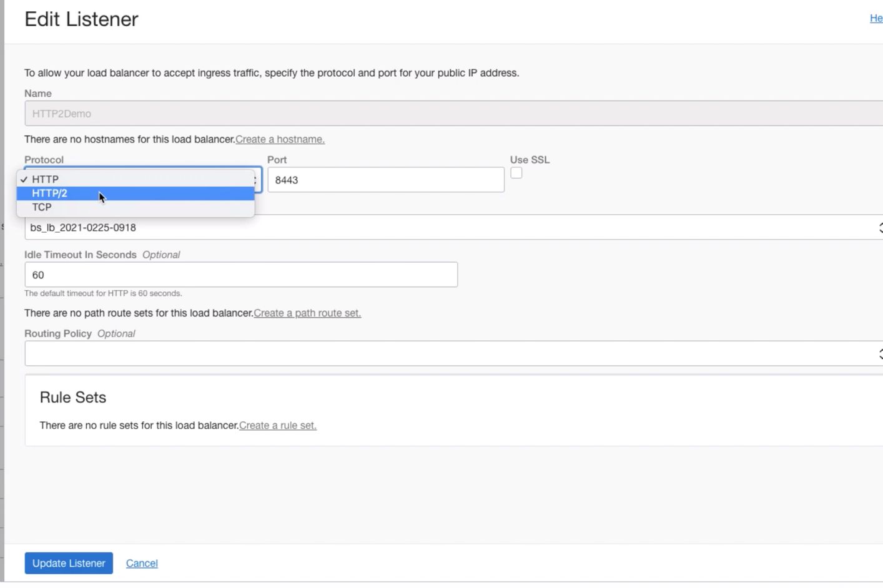The height and width of the screenshot is (588, 883).
Task: Open the Create a rule set link
Action: tap(277, 425)
